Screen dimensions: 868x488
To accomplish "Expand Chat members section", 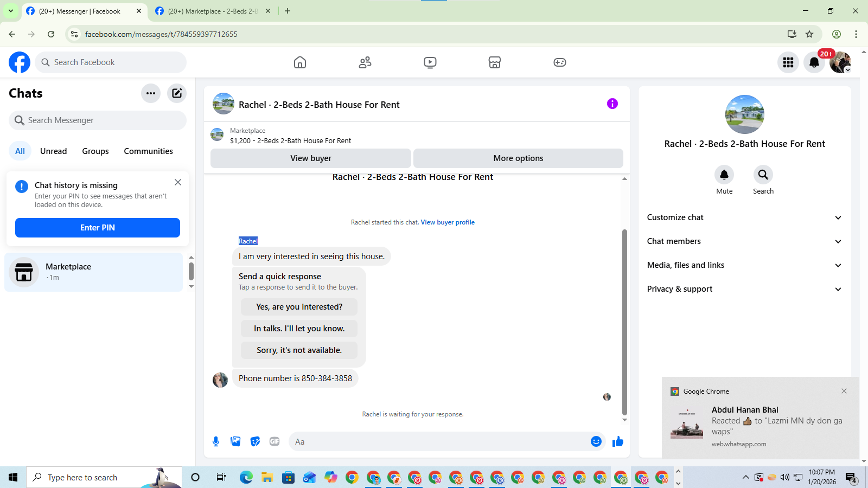I will pos(744,241).
